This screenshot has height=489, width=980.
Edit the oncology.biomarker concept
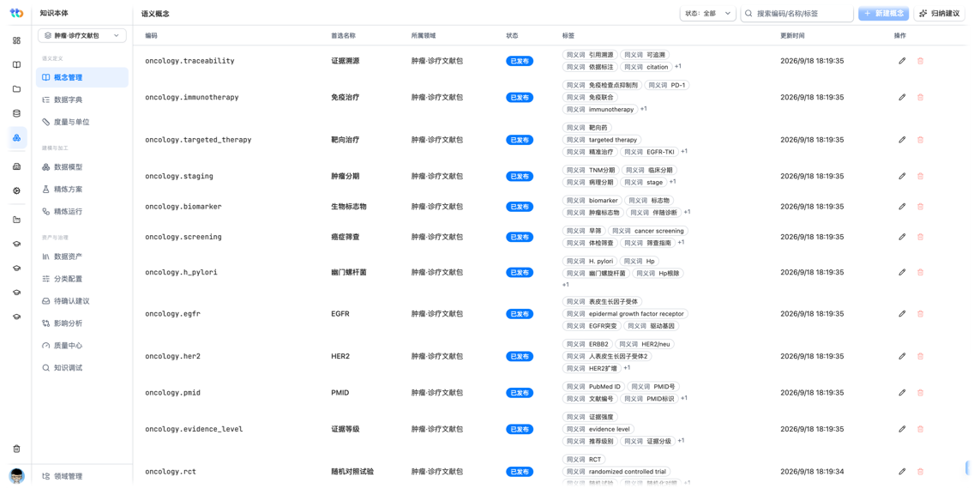[902, 207]
